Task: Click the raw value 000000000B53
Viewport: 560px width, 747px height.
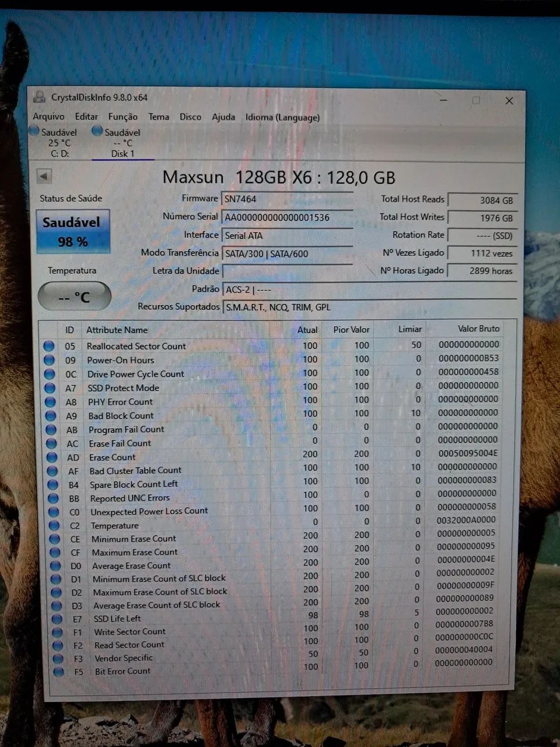Action: (x=468, y=358)
